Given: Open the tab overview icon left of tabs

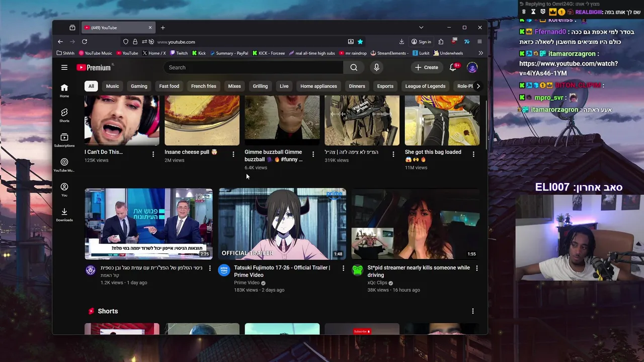Looking at the screenshot, I should click(72, 28).
